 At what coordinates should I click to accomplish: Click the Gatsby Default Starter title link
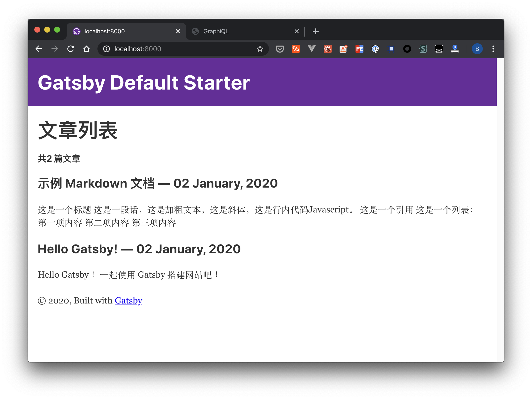(x=144, y=83)
